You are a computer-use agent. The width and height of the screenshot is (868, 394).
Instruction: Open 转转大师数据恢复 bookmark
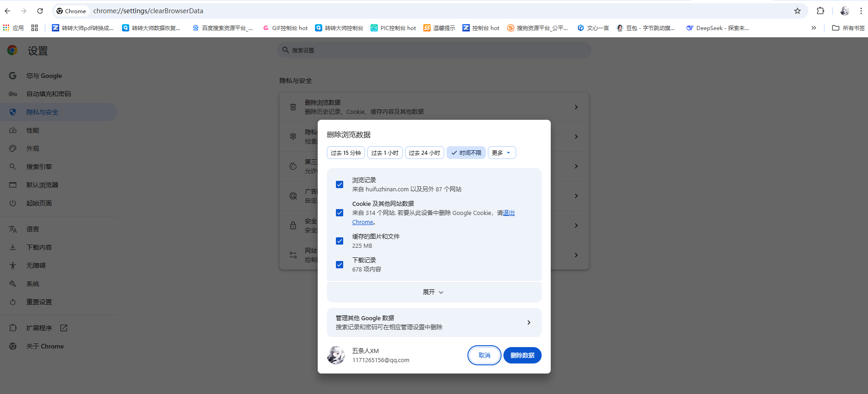(x=151, y=28)
